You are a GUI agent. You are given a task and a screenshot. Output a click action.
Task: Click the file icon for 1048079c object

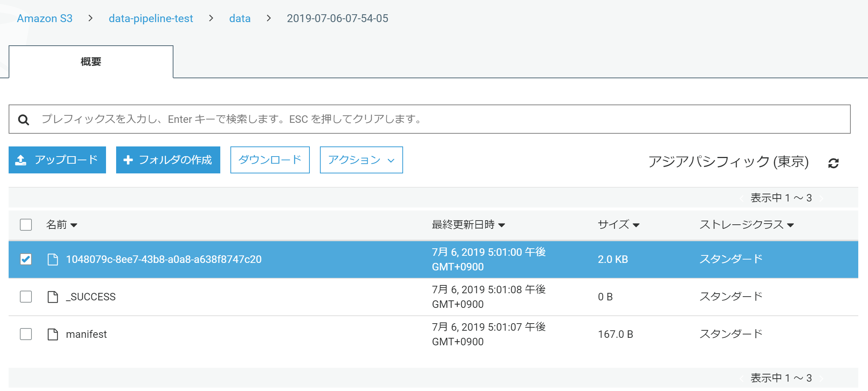[53, 259]
